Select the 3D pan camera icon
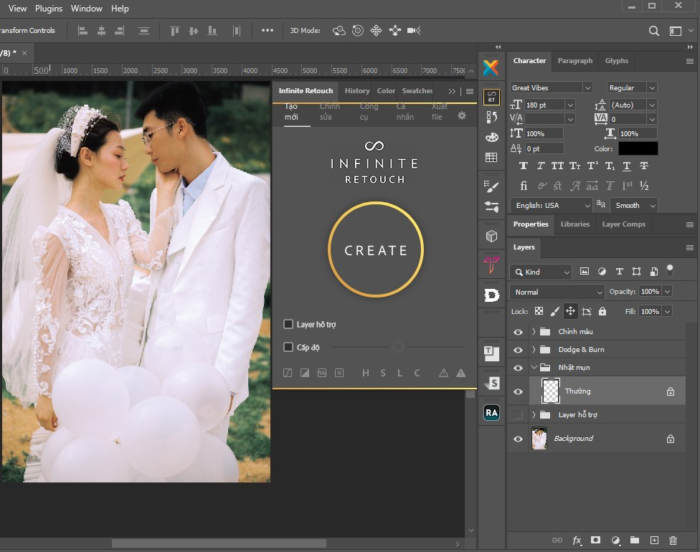The height and width of the screenshot is (552, 700). tap(376, 30)
